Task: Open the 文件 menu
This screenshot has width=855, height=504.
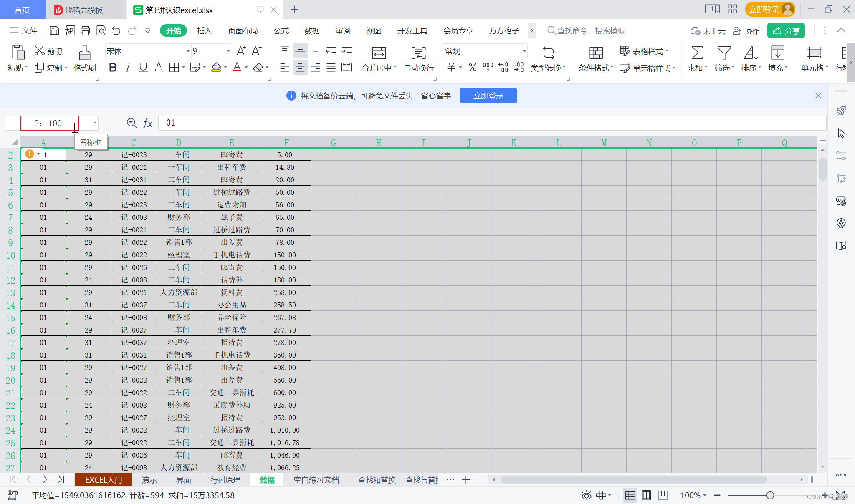Action: (x=23, y=30)
